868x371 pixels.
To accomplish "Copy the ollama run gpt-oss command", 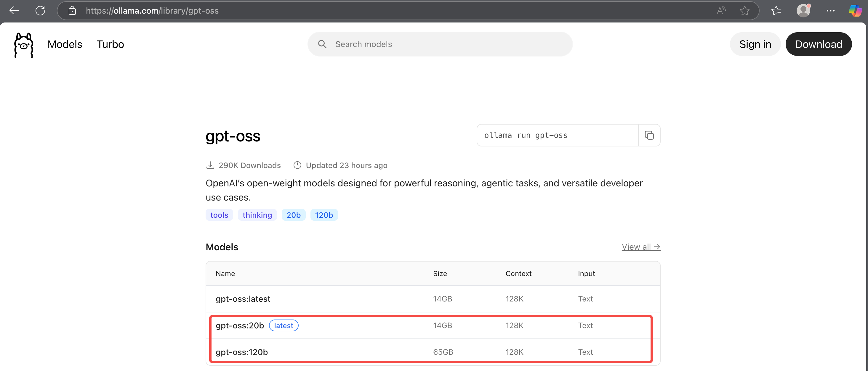I will pos(649,135).
